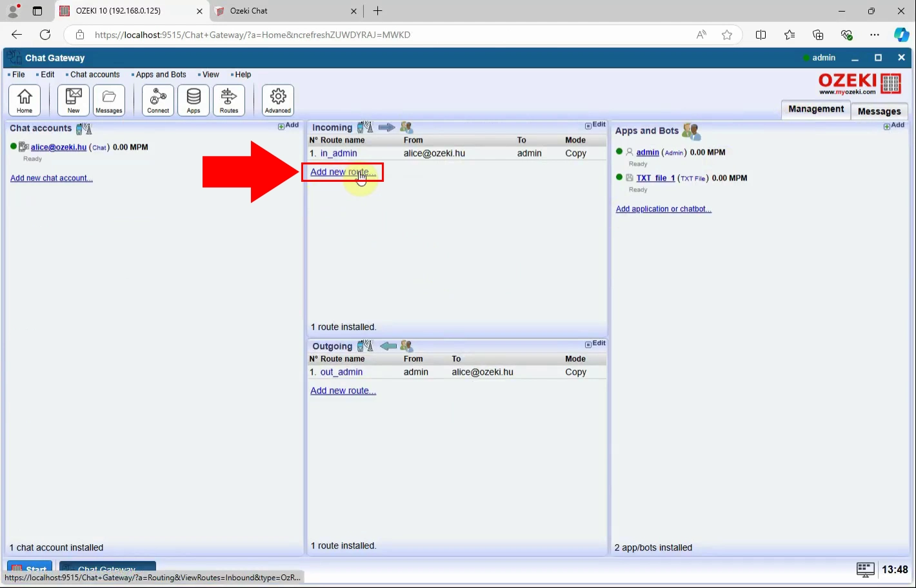
Task: Click the alice@ozeki.hu account icon
Action: click(24, 147)
